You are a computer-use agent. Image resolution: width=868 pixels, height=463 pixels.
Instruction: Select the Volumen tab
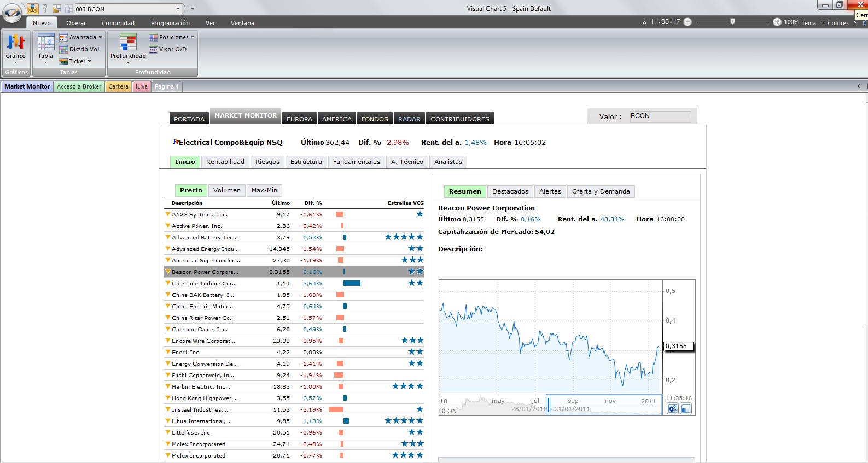(226, 190)
